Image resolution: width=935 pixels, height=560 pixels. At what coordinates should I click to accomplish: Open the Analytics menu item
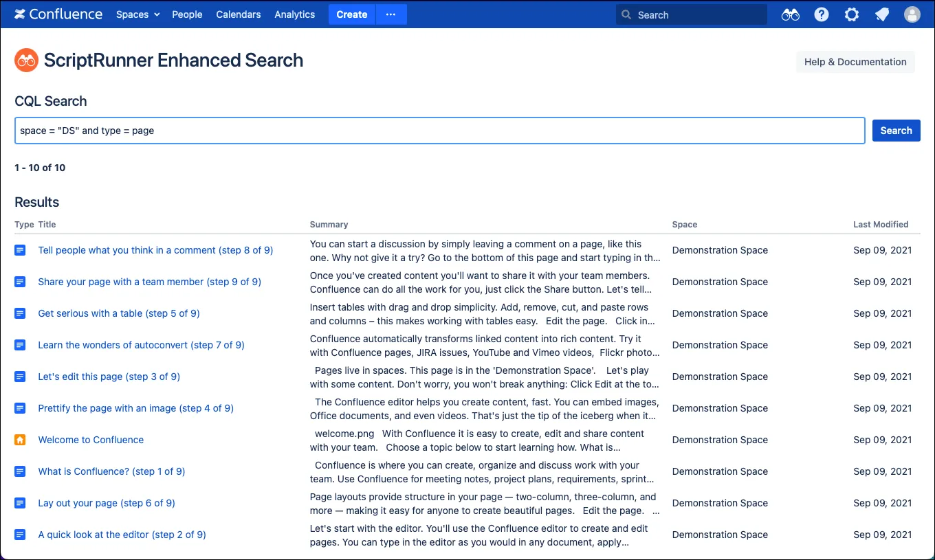pos(295,14)
